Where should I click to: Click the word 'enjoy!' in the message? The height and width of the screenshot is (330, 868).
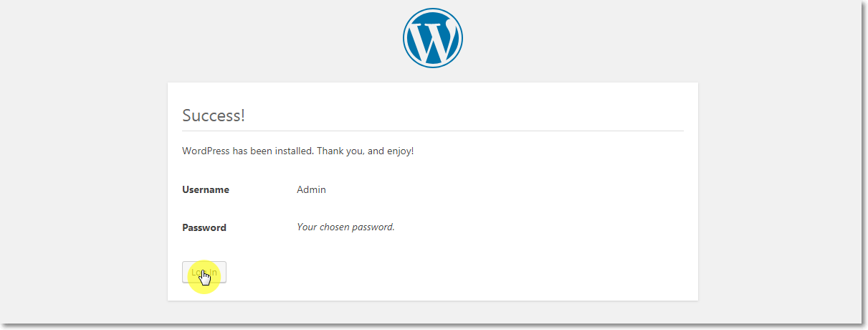(399, 151)
